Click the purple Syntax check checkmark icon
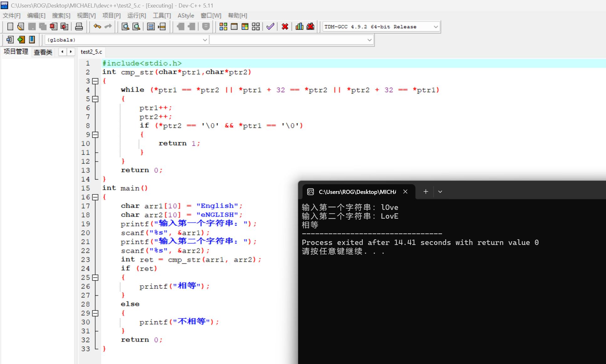 click(270, 27)
